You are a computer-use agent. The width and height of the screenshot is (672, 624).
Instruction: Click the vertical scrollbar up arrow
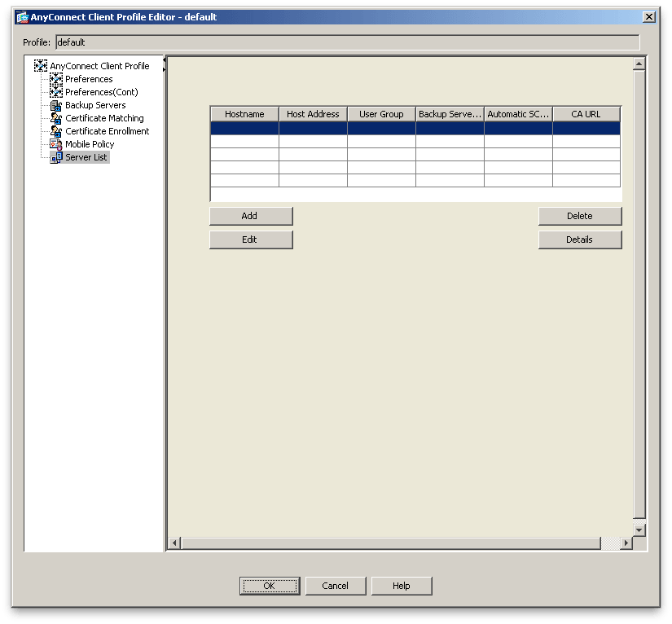pyautogui.click(x=639, y=64)
